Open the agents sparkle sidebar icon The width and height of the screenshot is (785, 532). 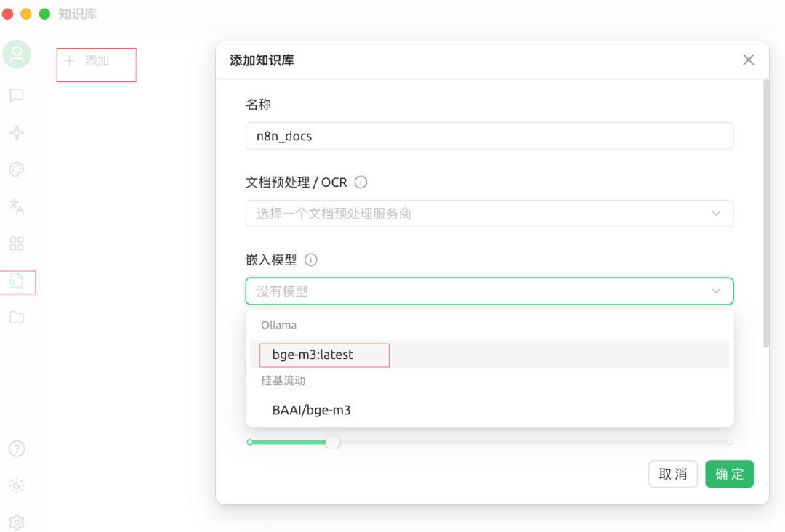(x=17, y=132)
